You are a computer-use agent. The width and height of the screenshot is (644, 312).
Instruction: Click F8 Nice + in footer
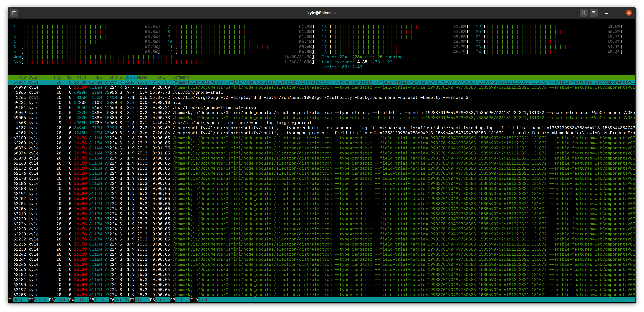point(160,300)
